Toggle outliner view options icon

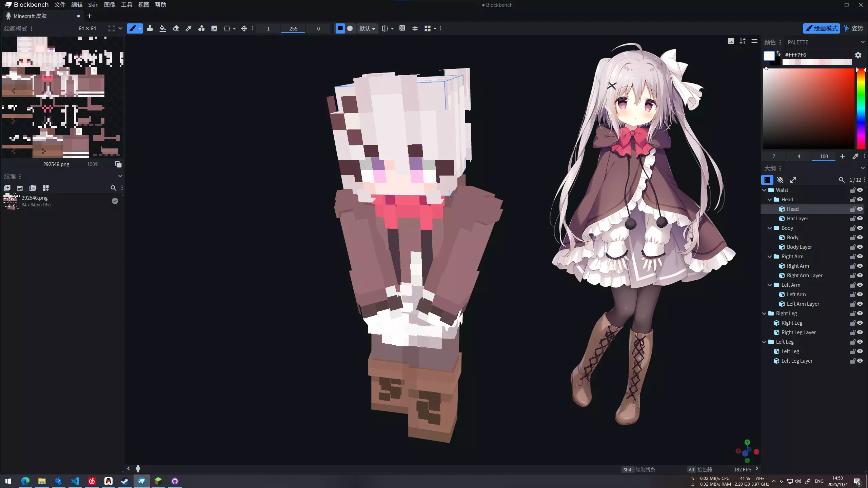(767, 180)
